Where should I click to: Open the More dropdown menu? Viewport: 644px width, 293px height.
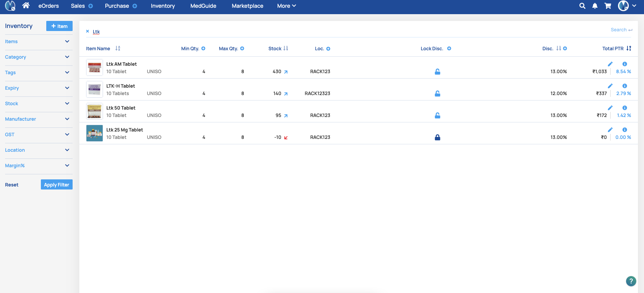tap(286, 6)
